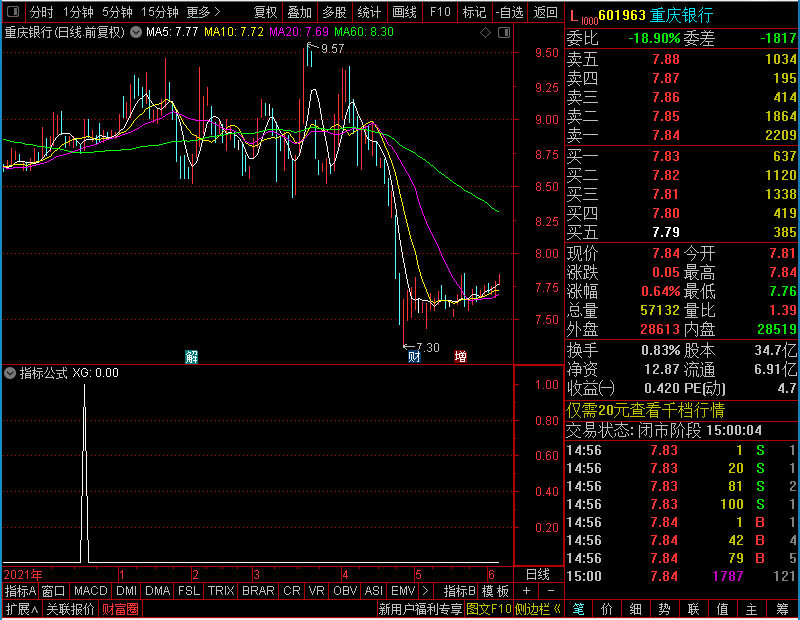Select the 筹 chips tab
Screen dimensions: 800x620
(x=782, y=609)
